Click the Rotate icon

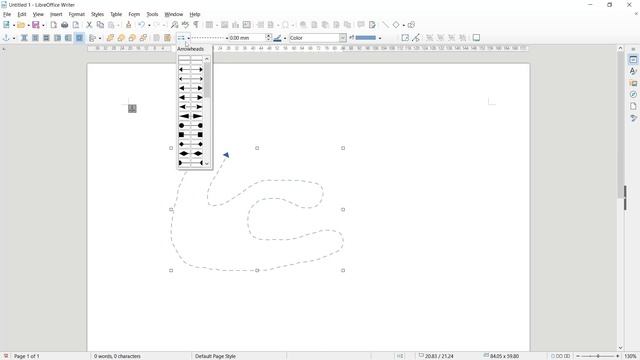(405, 38)
